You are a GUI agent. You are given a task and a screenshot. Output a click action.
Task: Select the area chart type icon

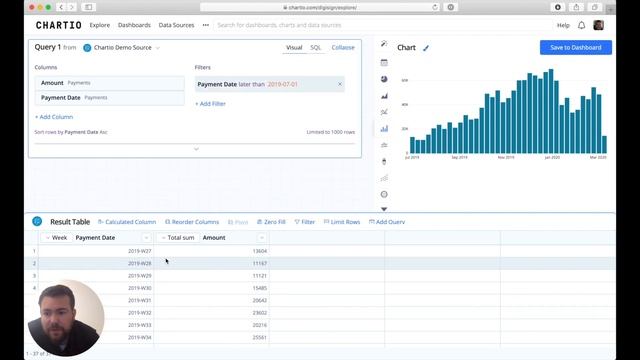(384, 96)
